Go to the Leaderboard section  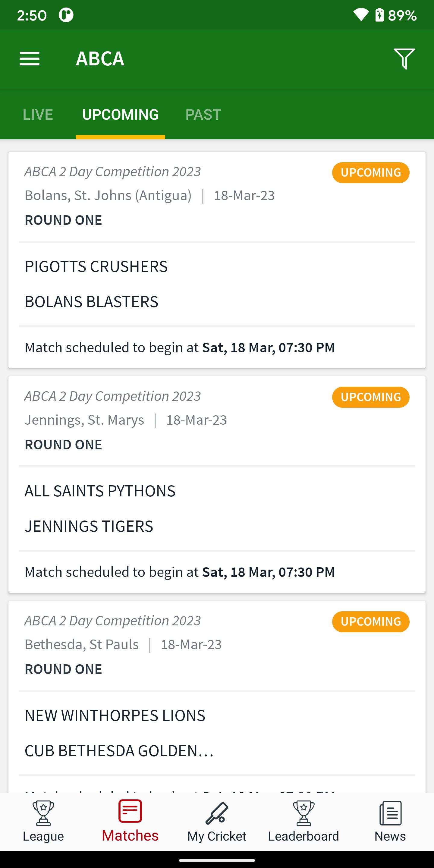click(x=303, y=822)
